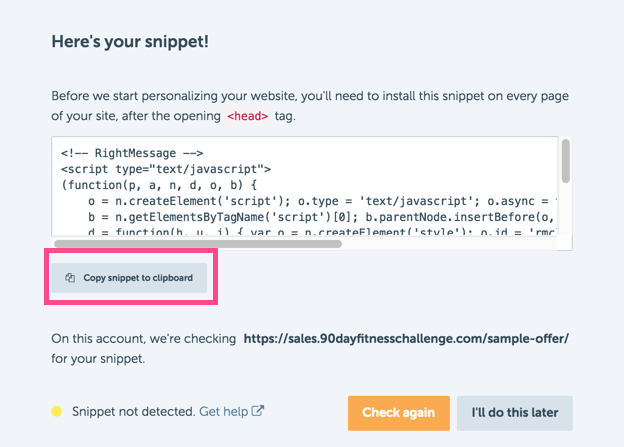Click the clipboard copy icon

click(70, 278)
